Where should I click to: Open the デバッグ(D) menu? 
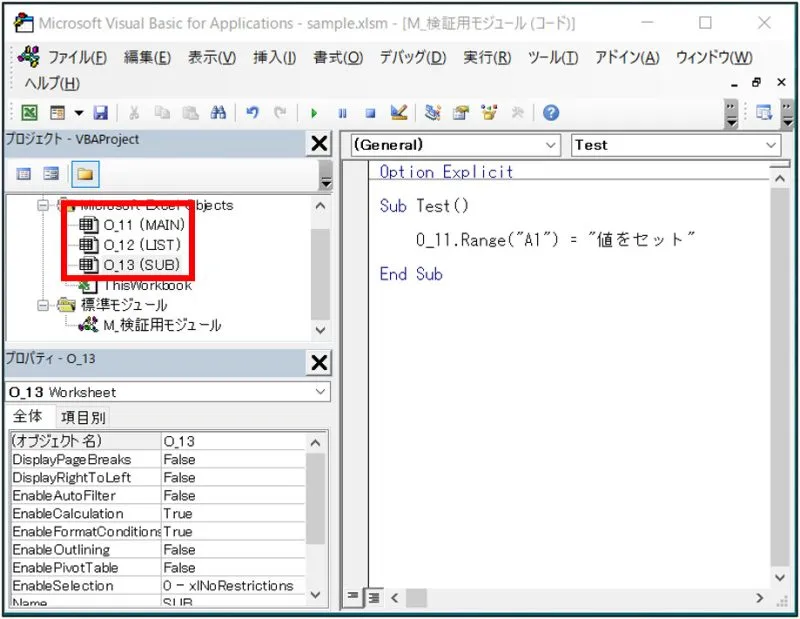tap(413, 57)
